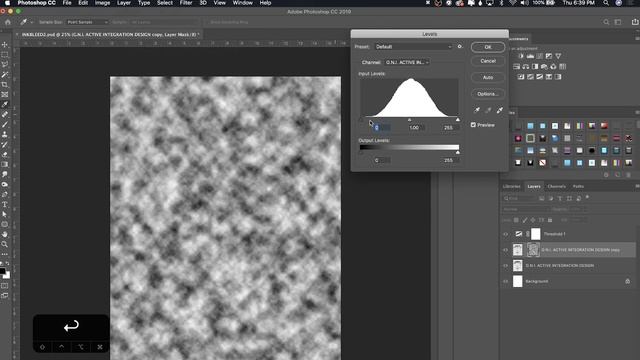640x360 pixels.
Task: Add a Brightness/Contrast adjustment from Adjustments panel
Action: point(521,56)
